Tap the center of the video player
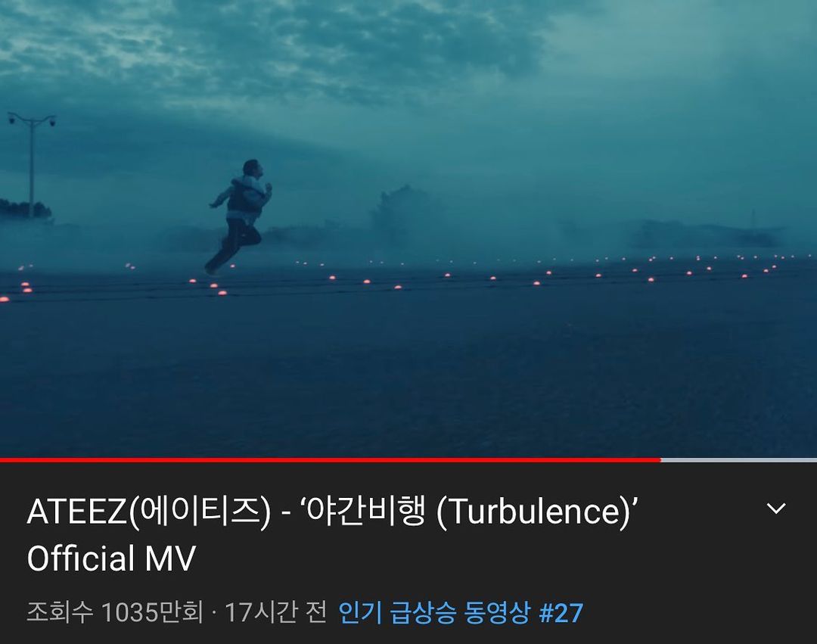Image resolution: width=817 pixels, height=644 pixels. pyautogui.click(x=408, y=229)
